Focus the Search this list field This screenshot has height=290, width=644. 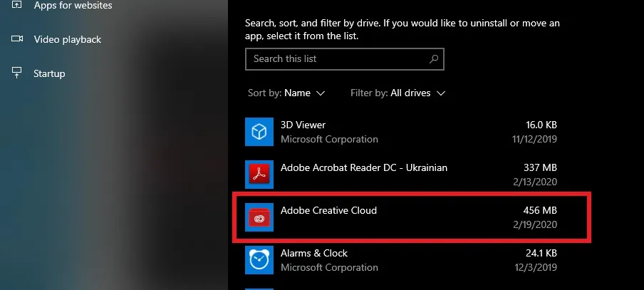tap(345, 58)
